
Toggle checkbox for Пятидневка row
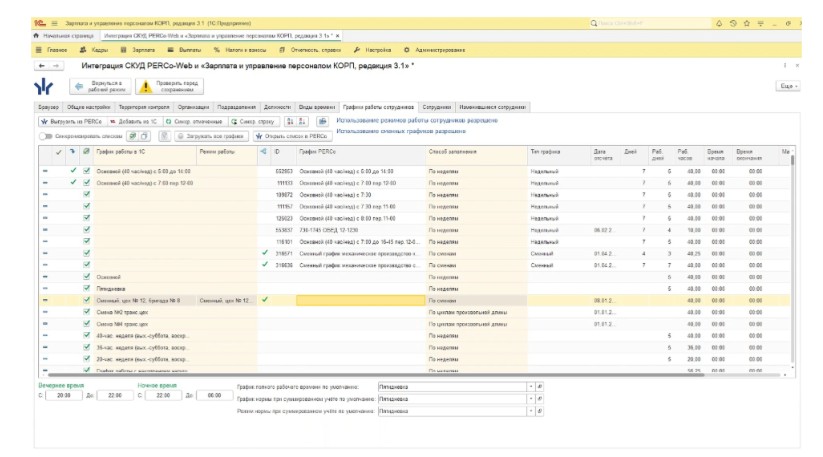coord(87,288)
